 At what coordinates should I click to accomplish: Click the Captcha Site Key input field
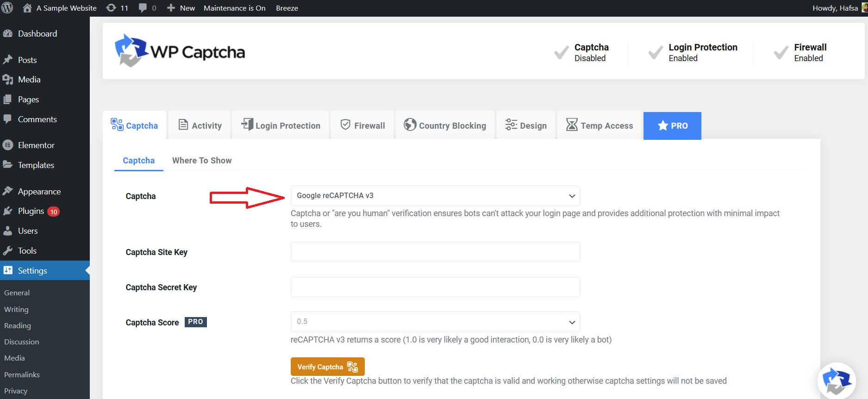click(434, 252)
